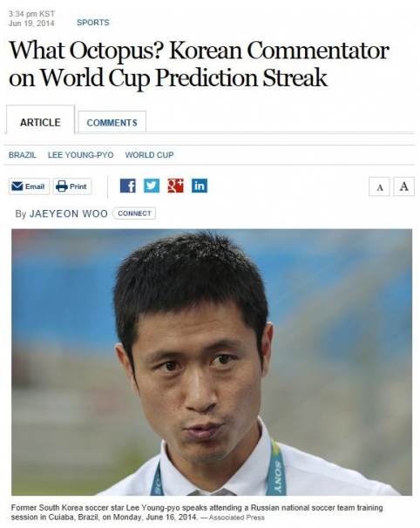Screen dimensions: 420x528
Task: Open the World Cup topic tag
Action: [149, 155]
